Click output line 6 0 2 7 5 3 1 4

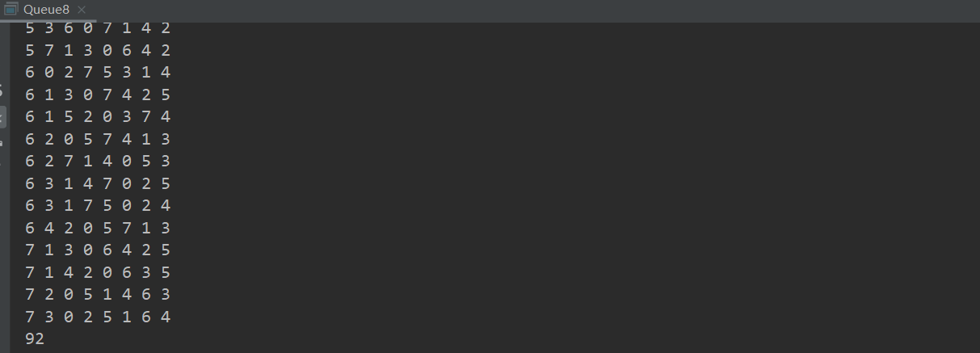(x=98, y=72)
